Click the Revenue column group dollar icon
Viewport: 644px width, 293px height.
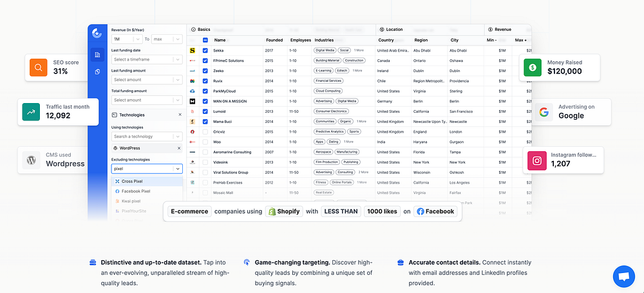[x=490, y=30]
